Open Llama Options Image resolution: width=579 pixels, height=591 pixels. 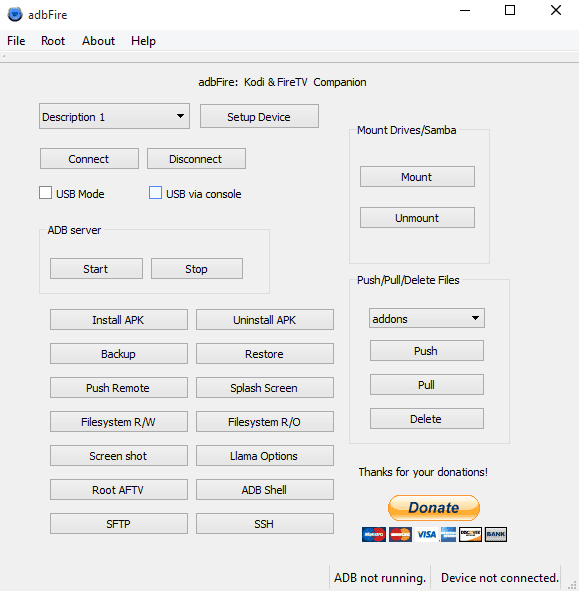pyautogui.click(x=265, y=456)
